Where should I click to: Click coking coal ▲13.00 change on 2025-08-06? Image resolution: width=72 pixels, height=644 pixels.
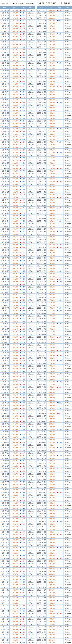(59, 413)
